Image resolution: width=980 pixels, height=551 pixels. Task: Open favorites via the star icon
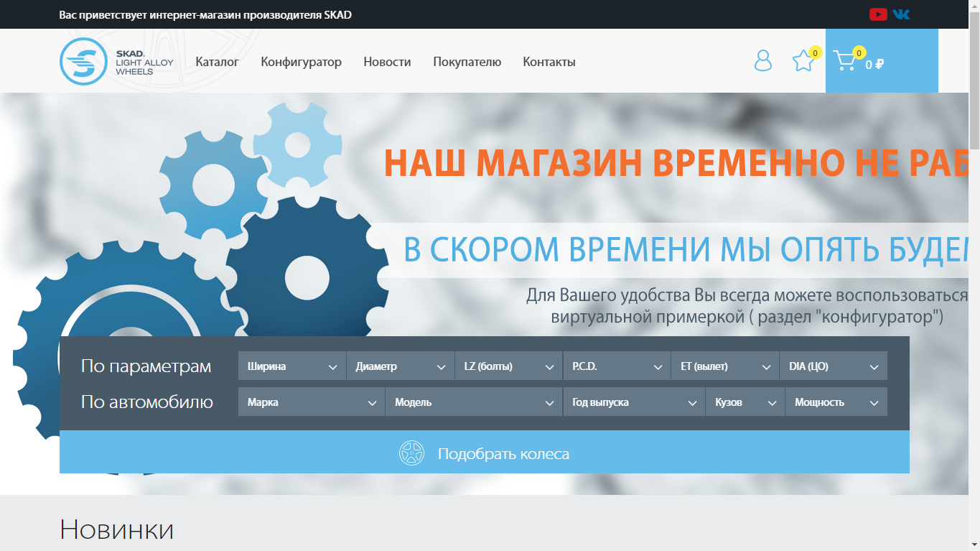(803, 61)
